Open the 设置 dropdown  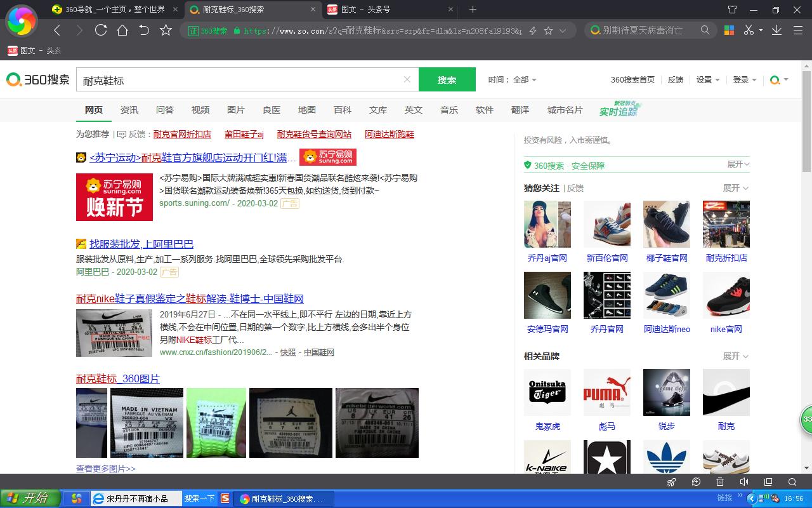(707, 79)
